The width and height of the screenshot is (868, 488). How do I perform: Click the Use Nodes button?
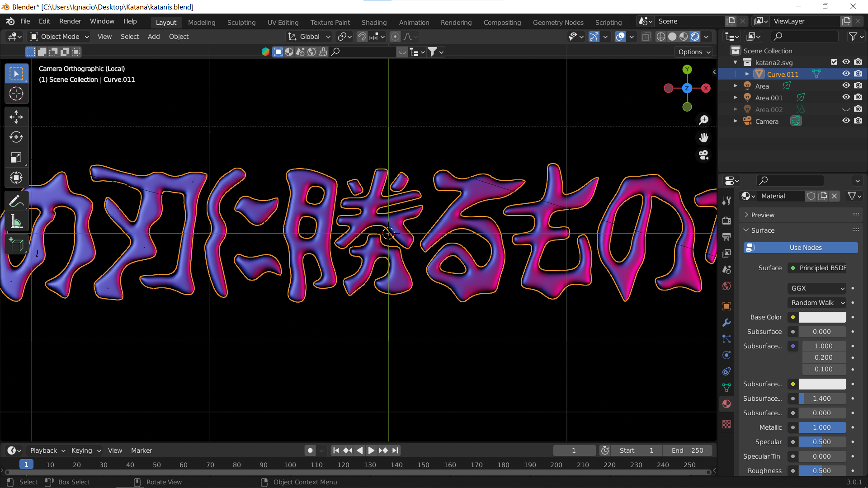(x=801, y=248)
